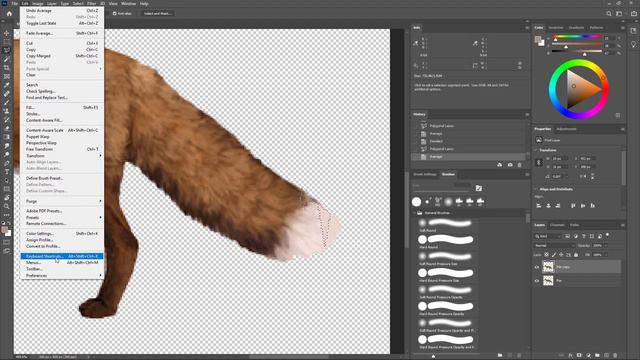The image size is (640, 360).
Task: Select the Hand tool
Action: click(x=7, y=198)
